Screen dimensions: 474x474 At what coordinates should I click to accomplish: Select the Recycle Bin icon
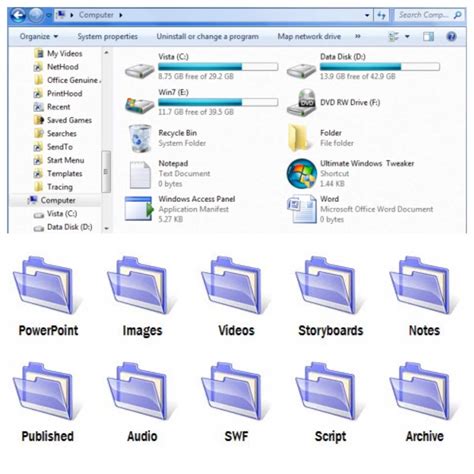pos(140,138)
